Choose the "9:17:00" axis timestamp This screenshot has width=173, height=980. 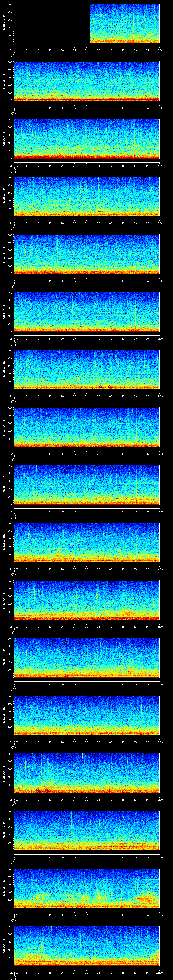pos(14,800)
